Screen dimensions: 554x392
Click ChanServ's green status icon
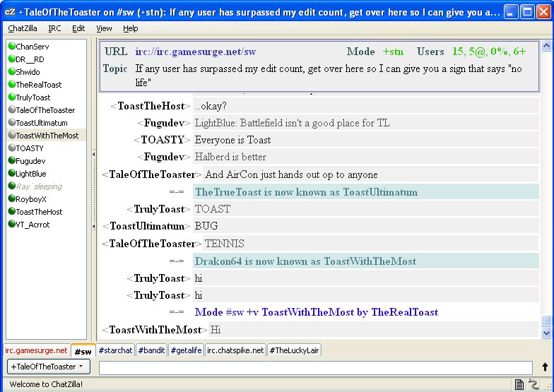click(x=12, y=47)
